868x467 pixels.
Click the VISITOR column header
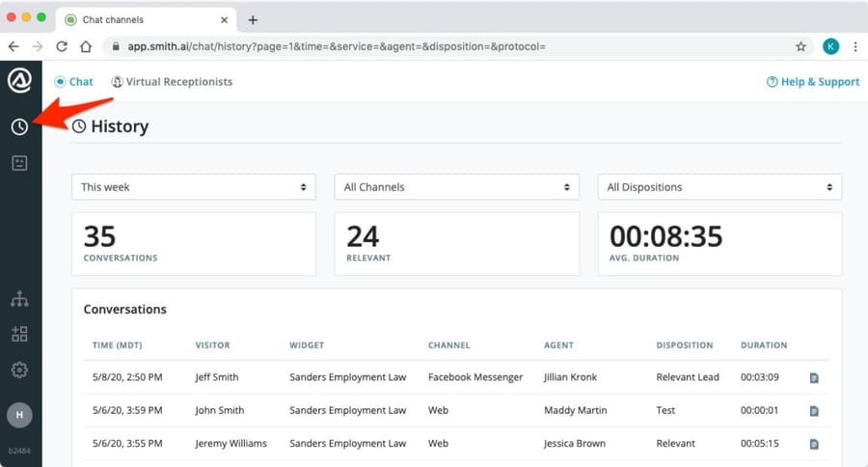coord(212,345)
